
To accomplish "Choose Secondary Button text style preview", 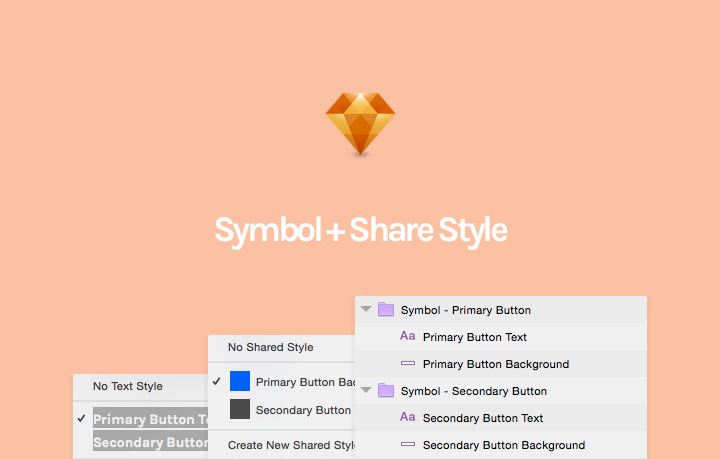I will [x=150, y=442].
